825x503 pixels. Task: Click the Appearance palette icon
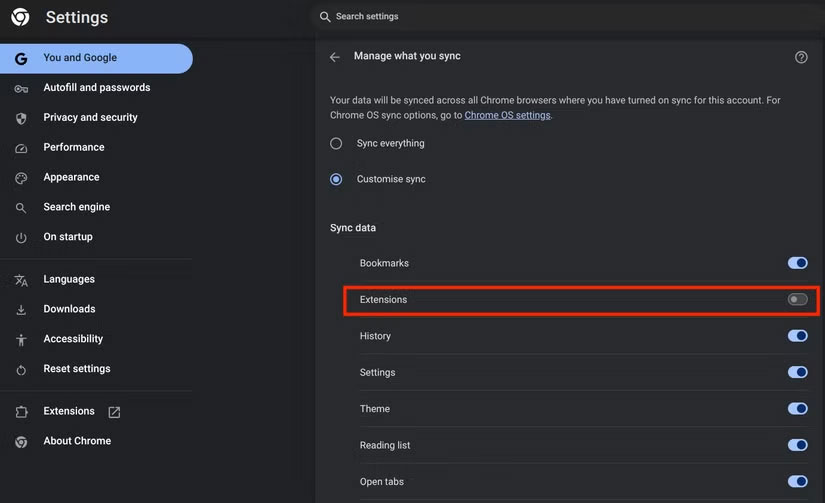(x=21, y=178)
